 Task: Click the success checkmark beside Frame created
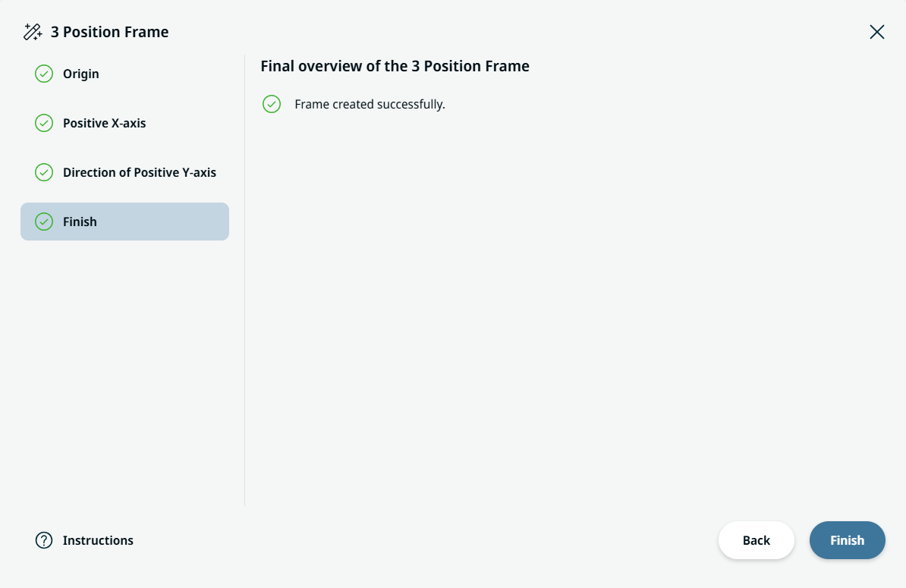pos(272,104)
